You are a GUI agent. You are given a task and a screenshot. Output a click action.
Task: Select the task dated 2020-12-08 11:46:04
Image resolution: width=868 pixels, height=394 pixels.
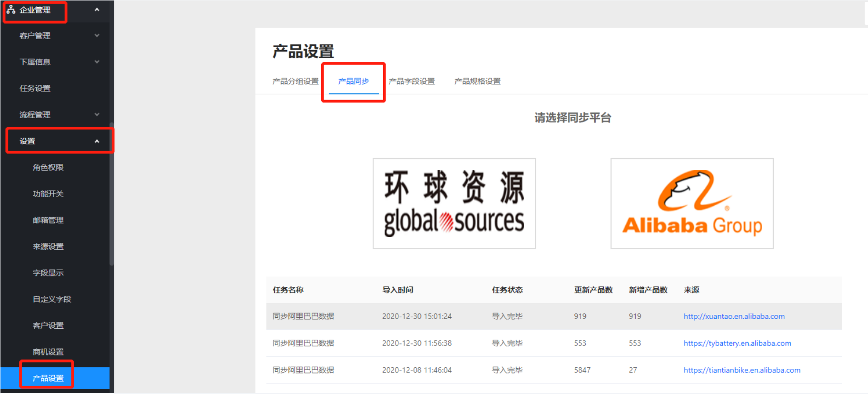(554, 370)
